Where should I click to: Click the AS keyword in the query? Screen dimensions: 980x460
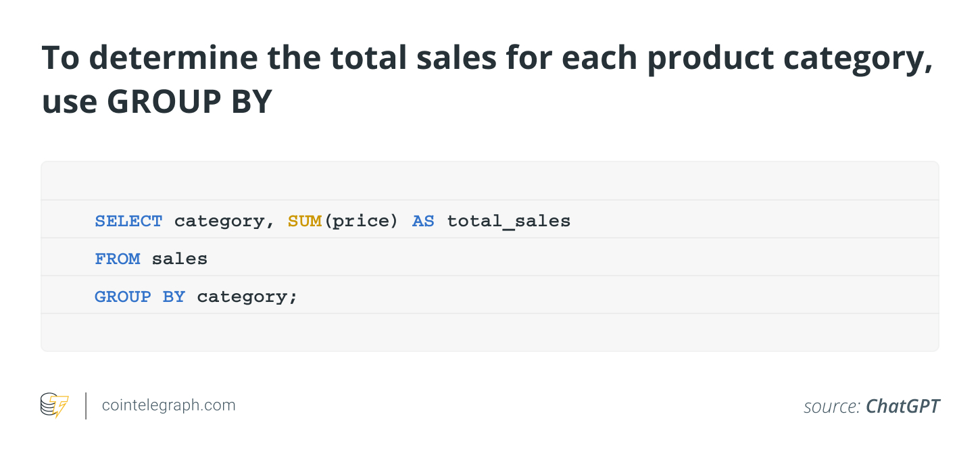pos(423,221)
